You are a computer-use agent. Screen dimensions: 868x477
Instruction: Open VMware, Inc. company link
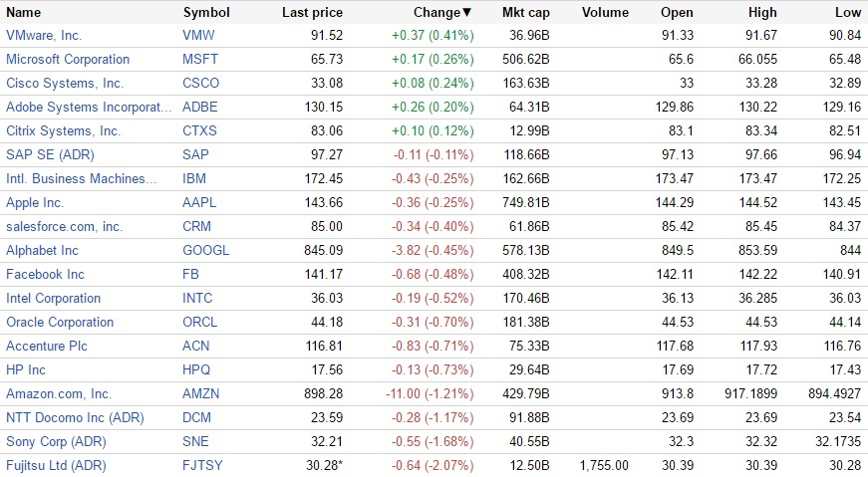44,36
